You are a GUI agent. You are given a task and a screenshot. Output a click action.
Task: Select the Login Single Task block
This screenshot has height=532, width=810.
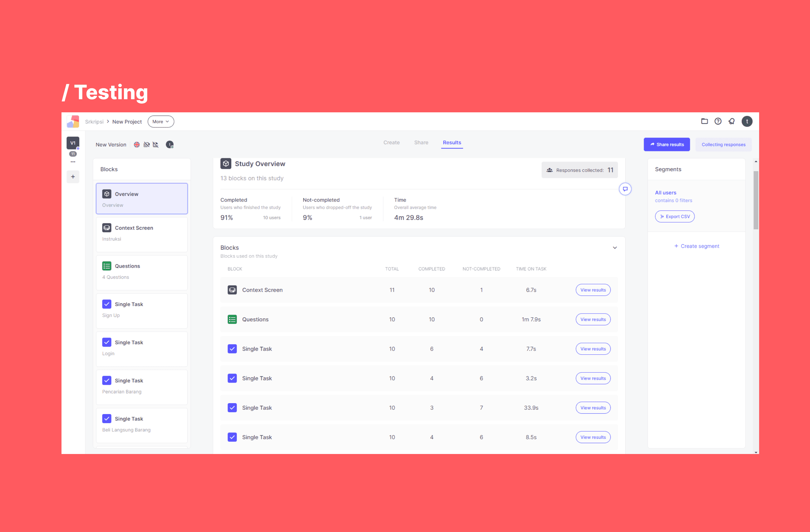(142, 348)
